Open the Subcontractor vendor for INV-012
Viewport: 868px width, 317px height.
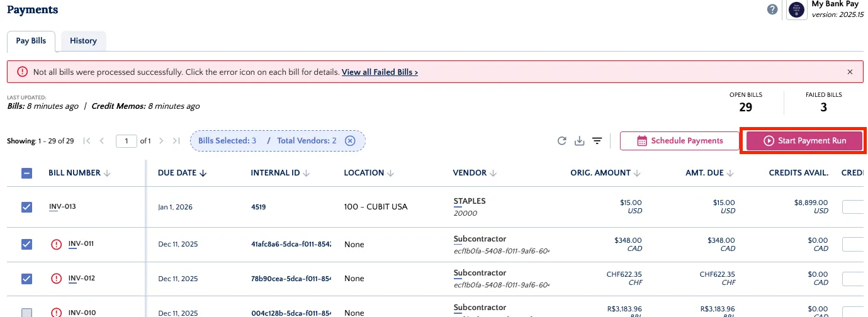tap(480, 273)
